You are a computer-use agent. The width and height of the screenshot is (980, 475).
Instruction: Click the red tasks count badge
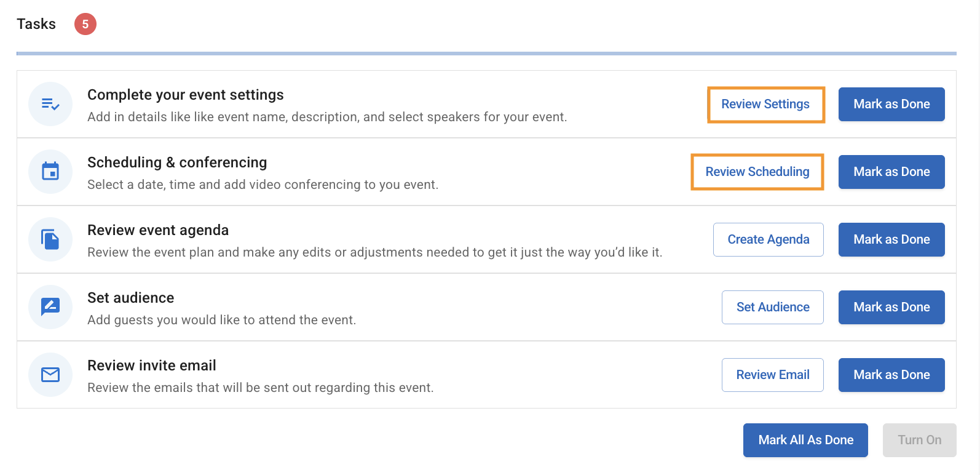tap(85, 25)
